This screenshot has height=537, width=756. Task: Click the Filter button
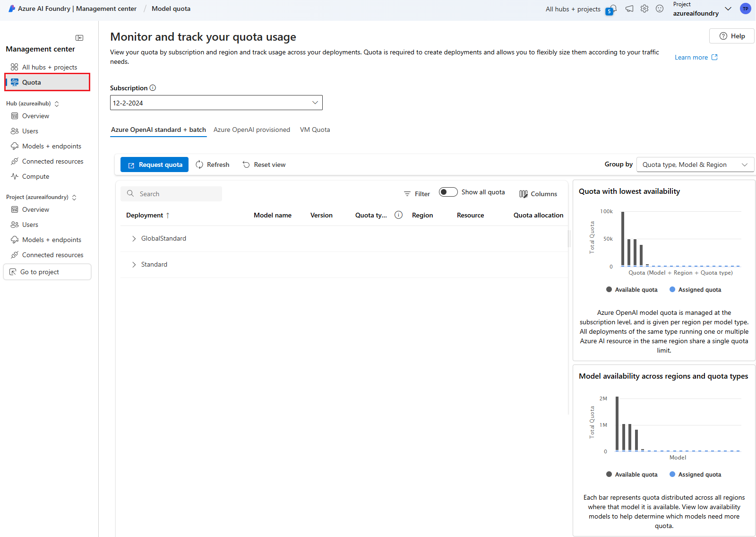pyautogui.click(x=417, y=194)
